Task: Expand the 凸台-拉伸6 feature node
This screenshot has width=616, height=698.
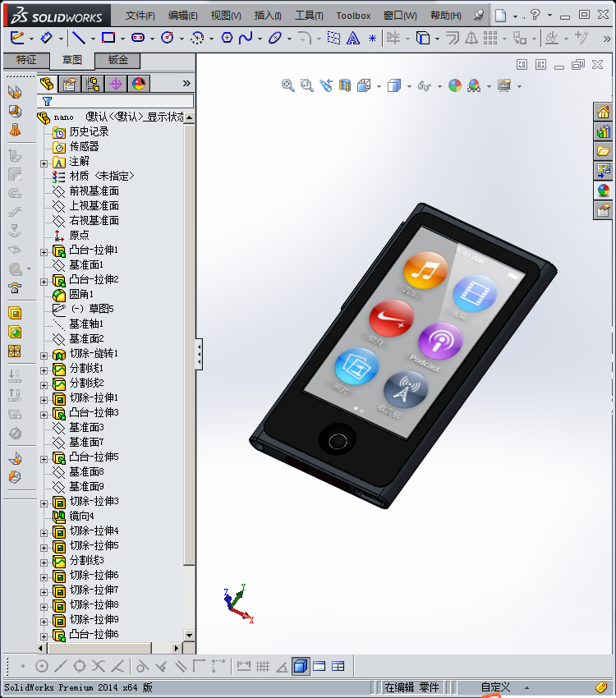Action: click(x=44, y=636)
